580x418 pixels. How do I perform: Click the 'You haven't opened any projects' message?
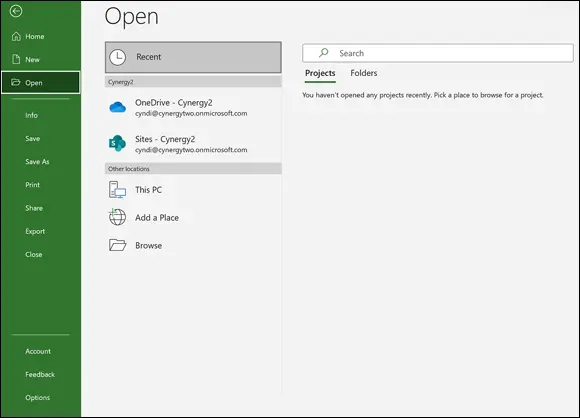click(422, 95)
